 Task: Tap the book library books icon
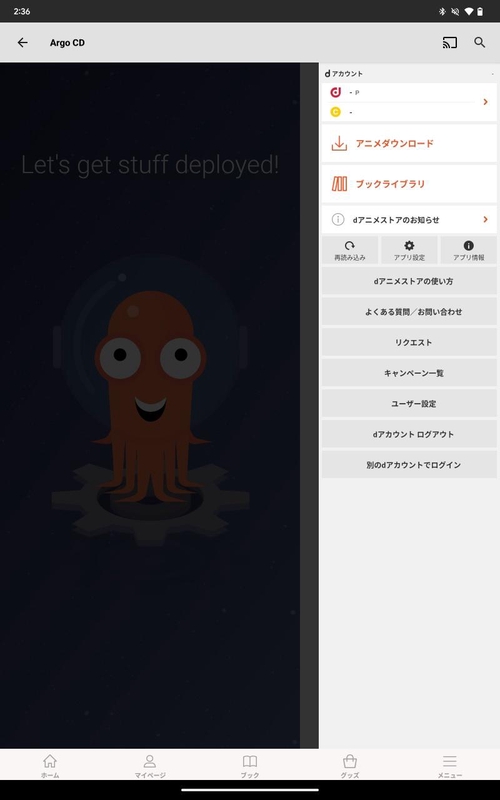[x=339, y=184]
